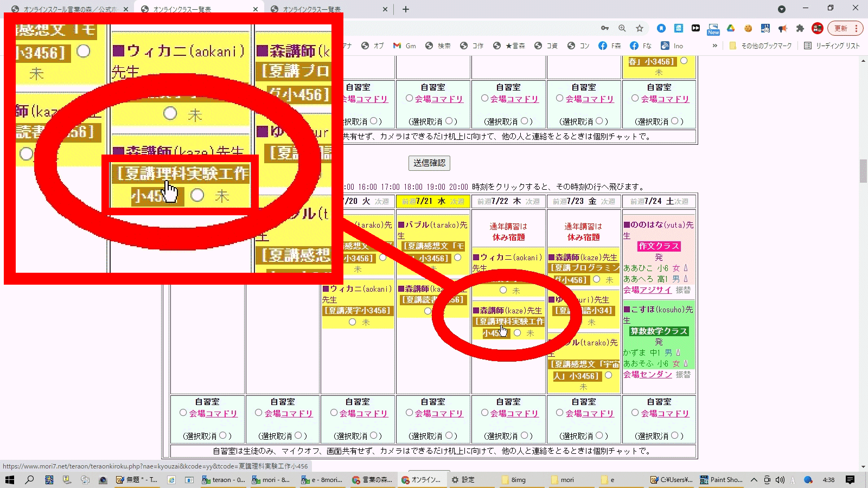
Task: Select 会場コマドリ radio beneath the 7/21 schedule
Action: point(410,413)
